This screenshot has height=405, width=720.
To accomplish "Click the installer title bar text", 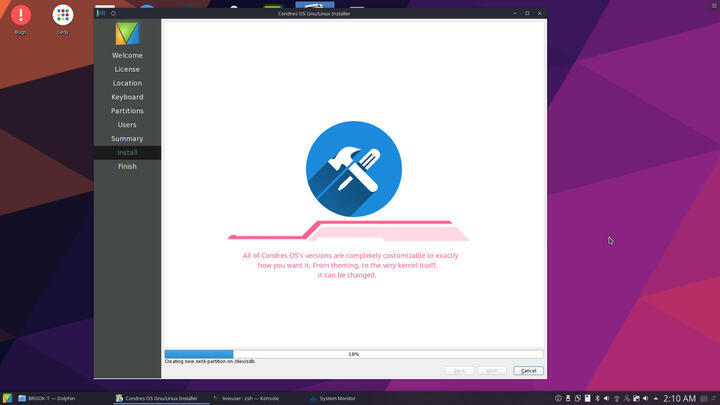I will 314,13.
